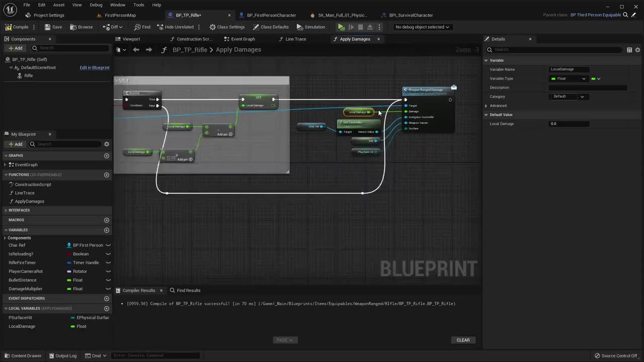644x362 pixels.
Task: Open the graph bookmarks menu
Action: [120, 50]
